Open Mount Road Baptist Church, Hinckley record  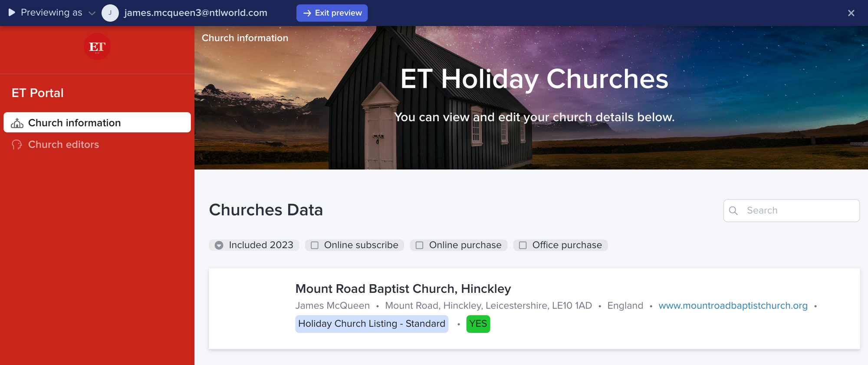coord(403,289)
